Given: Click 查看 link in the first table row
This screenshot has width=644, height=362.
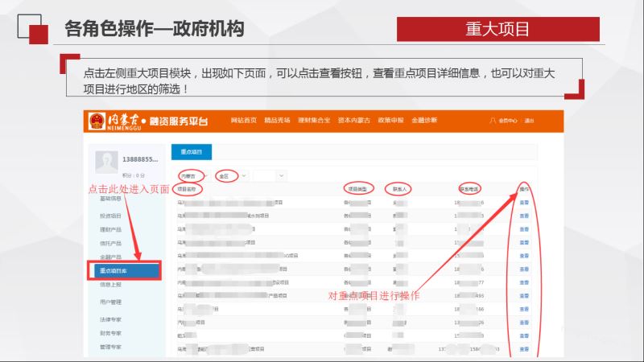Looking at the screenshot, I should point(524,204).
